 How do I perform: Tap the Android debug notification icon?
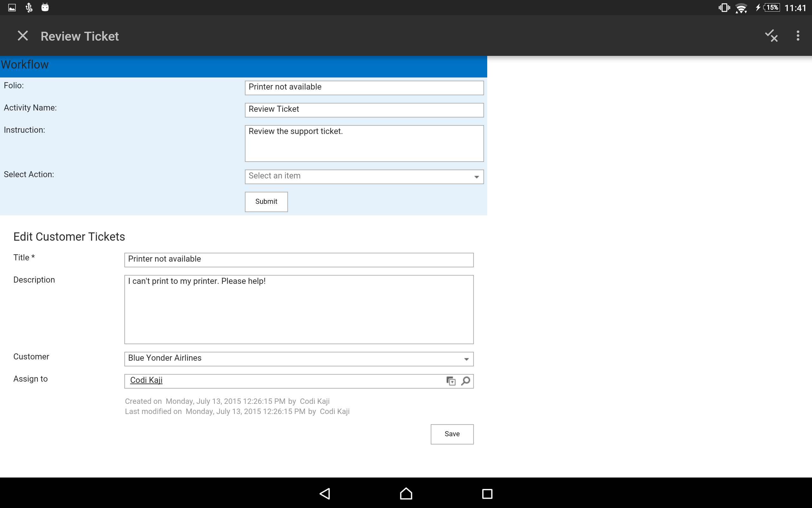[45, 7]
